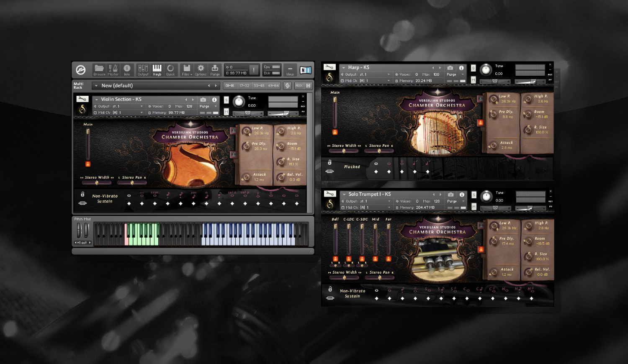Screen dimensions: 628x364
Task: Open Harp edit mode wrench
Action: click(329, 67)
